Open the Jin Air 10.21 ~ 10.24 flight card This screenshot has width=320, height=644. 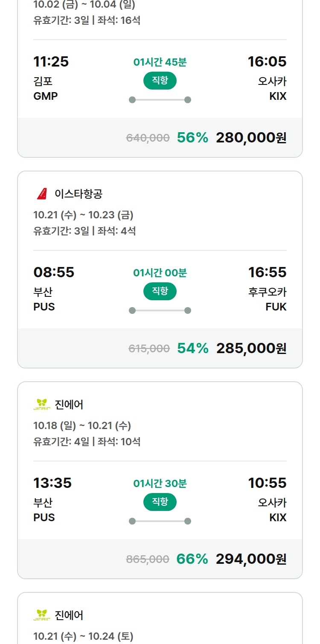pos(160,618)
